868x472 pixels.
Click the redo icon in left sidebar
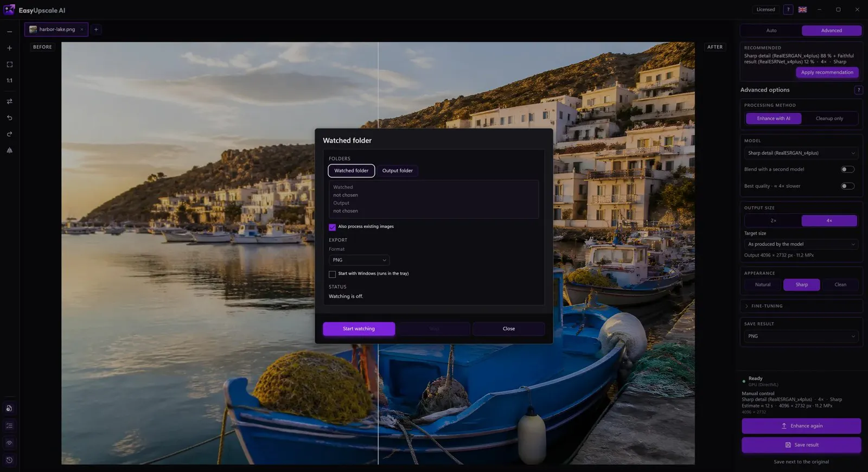[9, 134]
